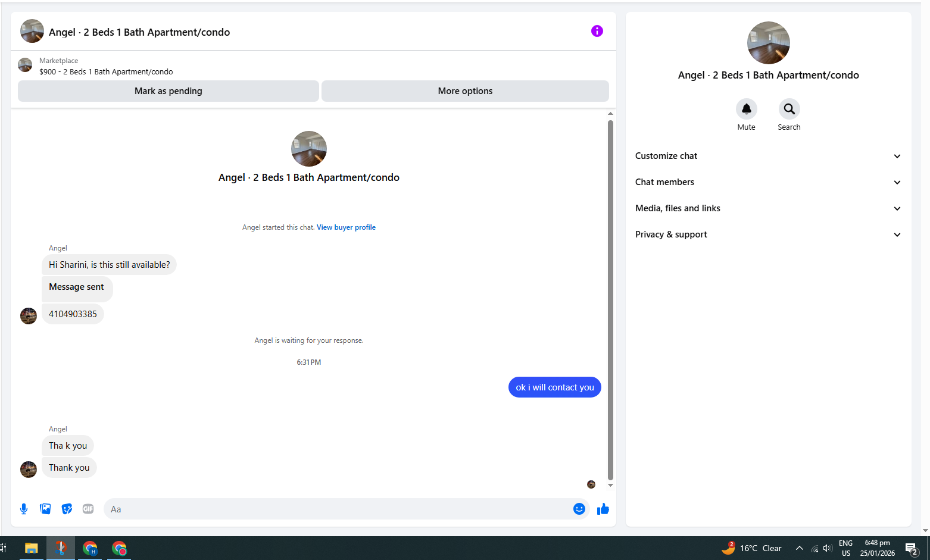
Task: Click Angel's avatar next to 4104903385
Action: (29, 315)
